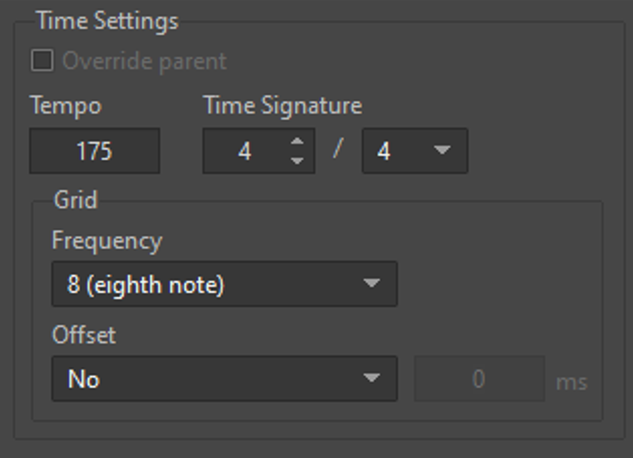Open the Offset dropdown showing "No"
Image resolution: width=633 pixels, height=458 pixels.
pyautogui.click(x=223, y=379)
